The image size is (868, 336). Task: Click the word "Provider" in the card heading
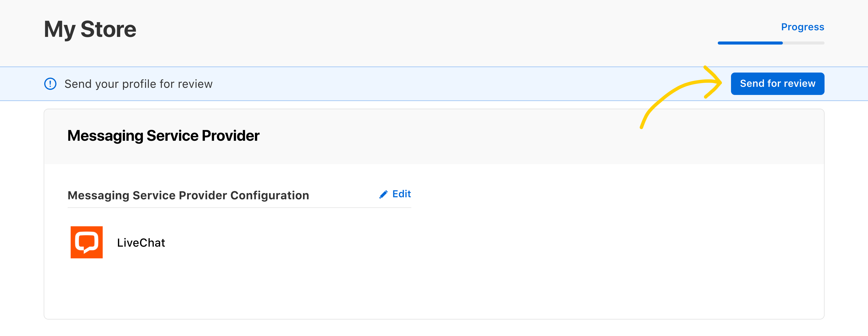(231, 136)
